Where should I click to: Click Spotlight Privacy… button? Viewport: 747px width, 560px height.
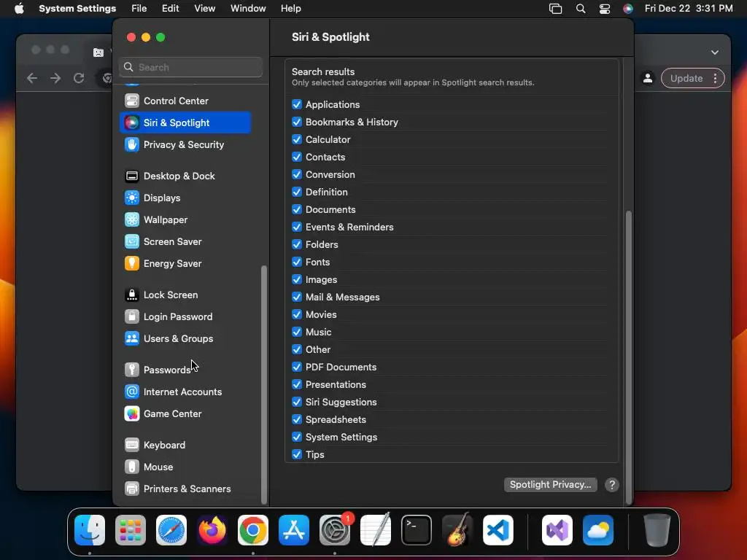click(x=550, y=485)
